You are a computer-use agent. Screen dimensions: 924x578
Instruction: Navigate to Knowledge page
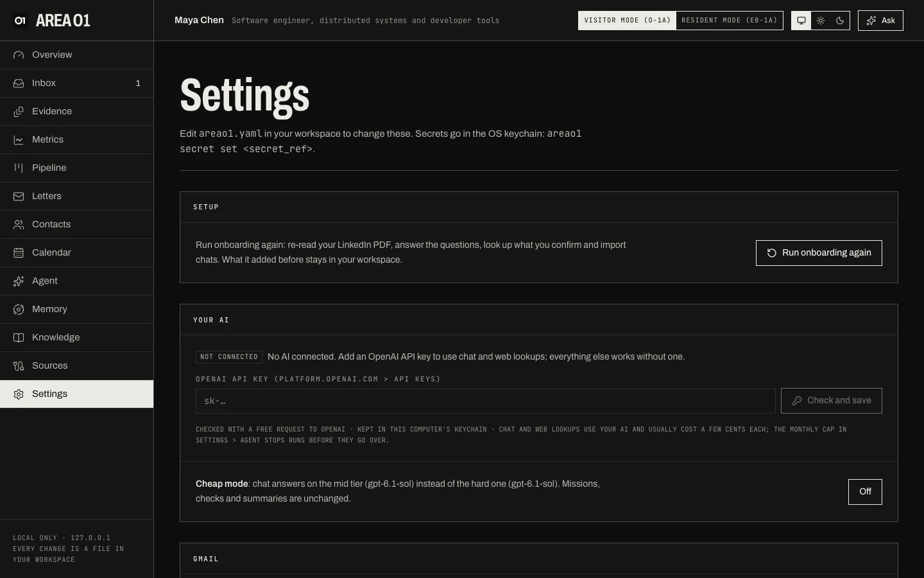(77, 338)
